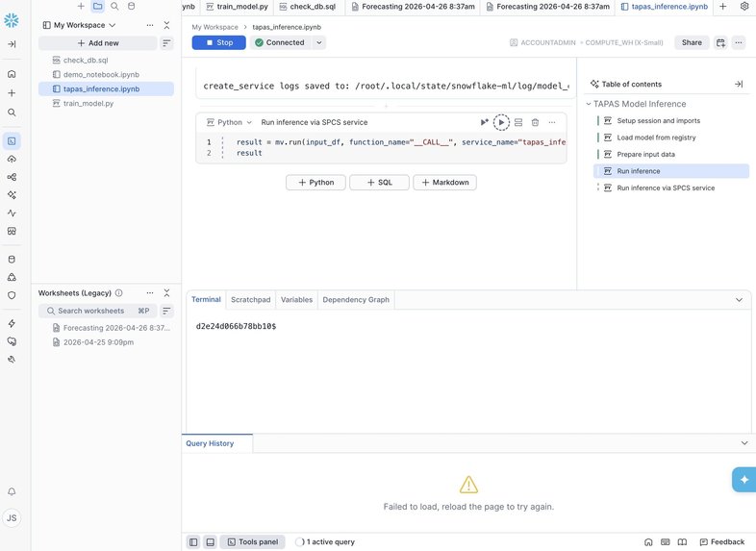This screenshot has width=756, height=551.
Task: Open the notebook settings gear icon
Action: click(744, 7)
